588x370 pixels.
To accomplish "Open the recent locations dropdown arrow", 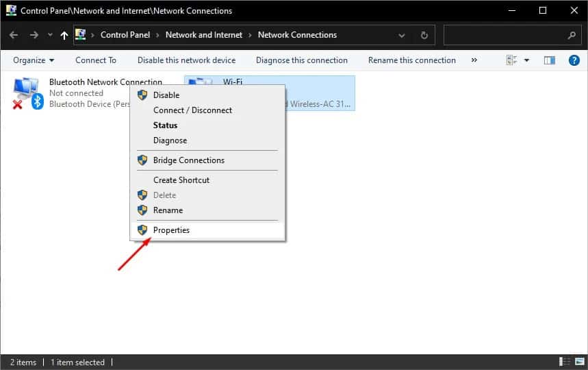I will [x=50, y=35].
